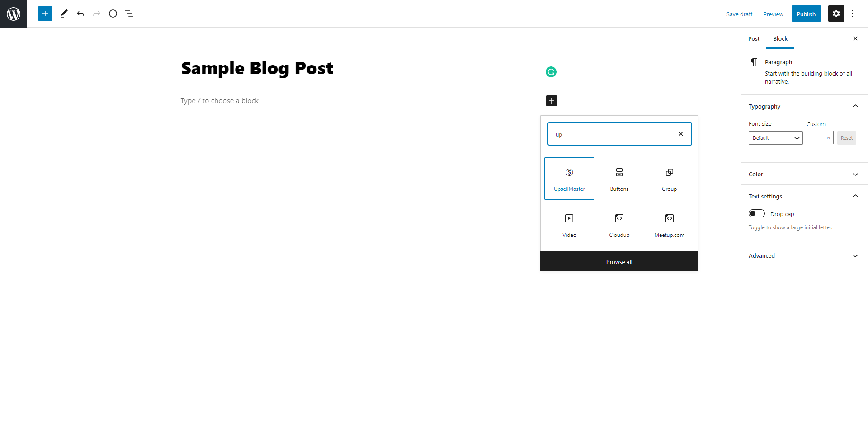
Task: Select the pencil Tools icon
Action: (x=64, y=14)
